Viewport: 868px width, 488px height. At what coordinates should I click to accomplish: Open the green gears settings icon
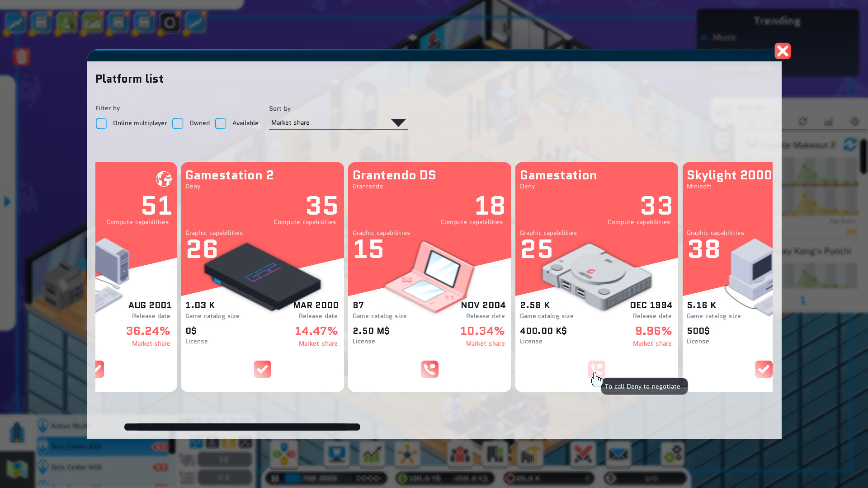(x=672, y=454)
